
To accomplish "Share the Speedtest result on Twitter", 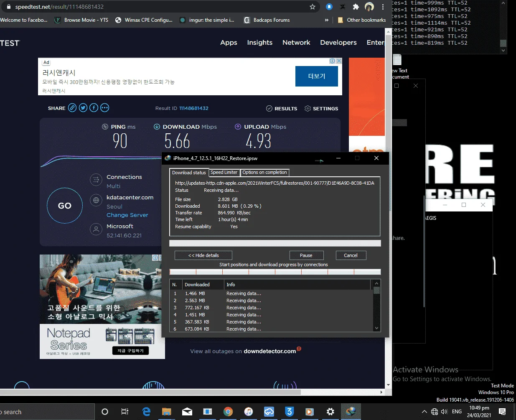I will pyautogui.click(x=83, y=108).
